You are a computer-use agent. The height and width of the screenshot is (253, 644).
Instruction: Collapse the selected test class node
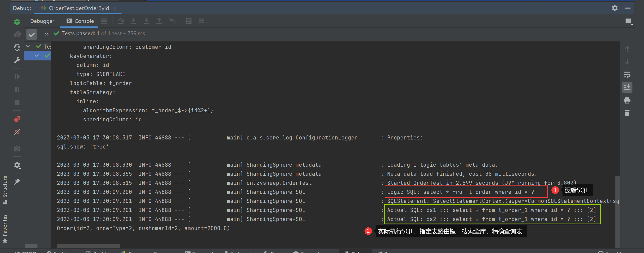point(37,56)
